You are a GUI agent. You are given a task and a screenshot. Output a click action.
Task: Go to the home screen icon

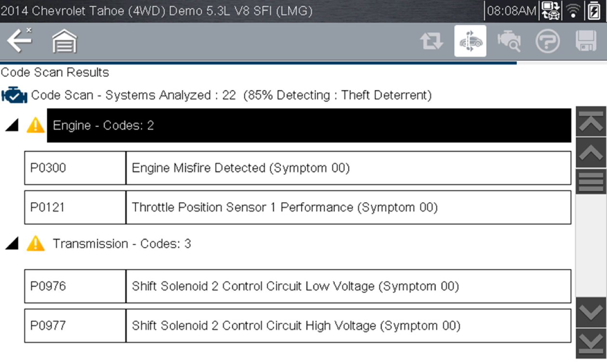[x=65, y=42]
